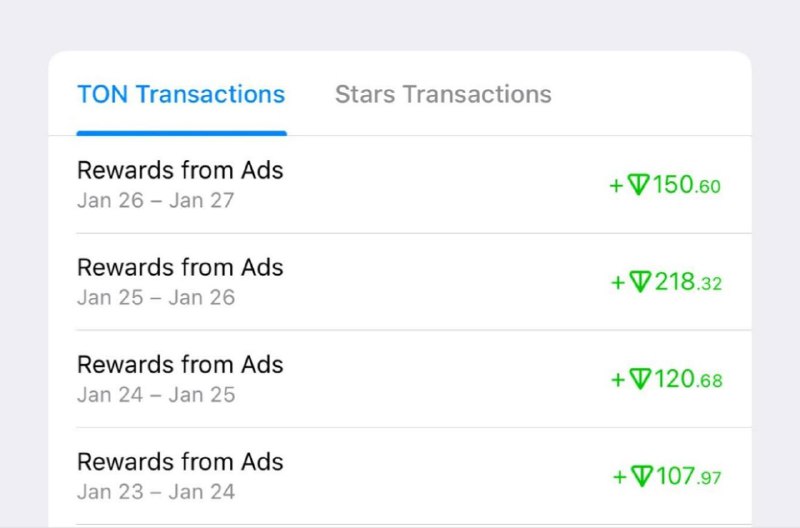Open the Rewards from Ads entry for Jan 25 – Jan 26
Screen dimensions: 800x528
(180, 267)
